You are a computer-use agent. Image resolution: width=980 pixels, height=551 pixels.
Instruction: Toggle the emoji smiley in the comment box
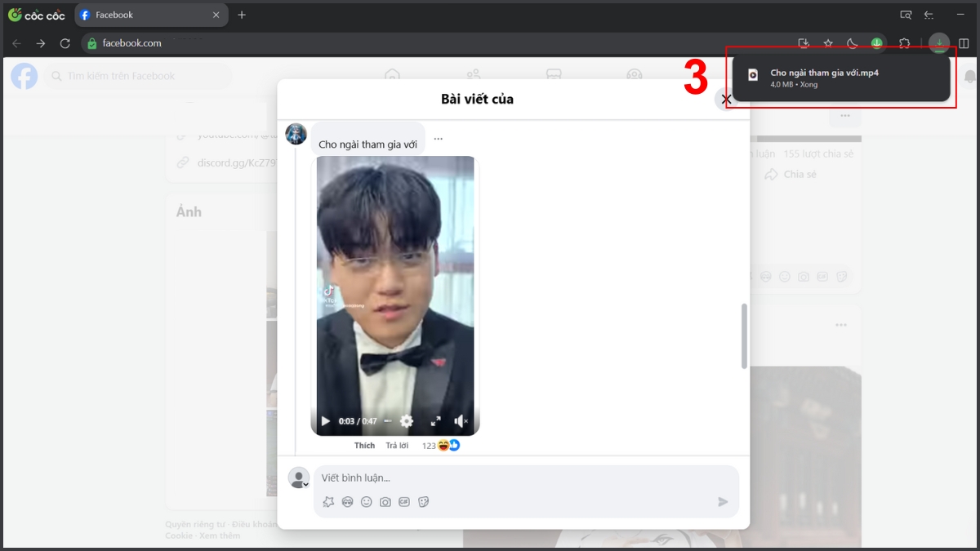[x=367, y=501]
